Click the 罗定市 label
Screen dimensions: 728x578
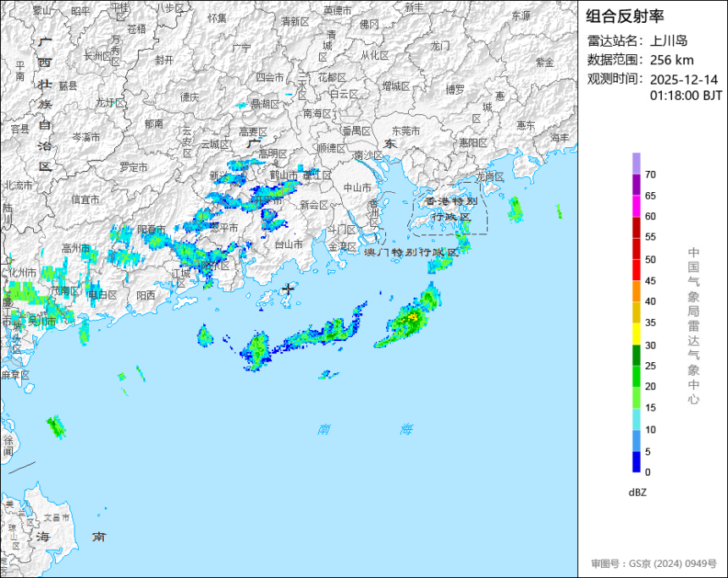[133, 167]
